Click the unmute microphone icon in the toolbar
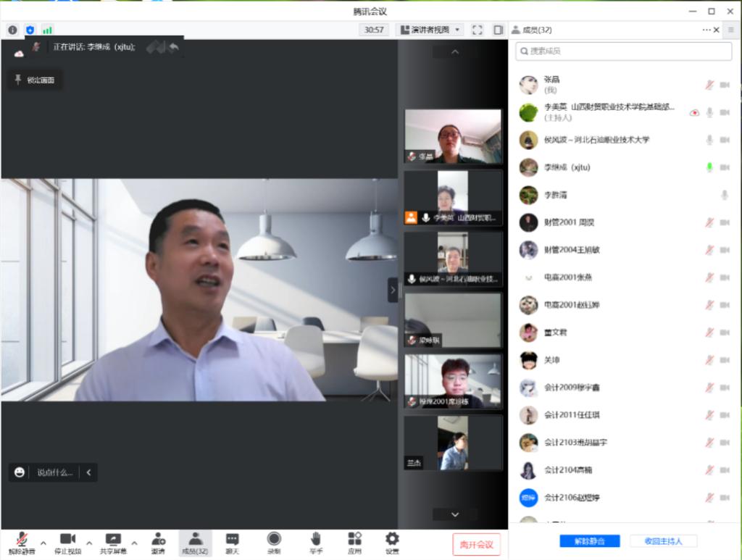Viewport: 742px width, 560px height. (x=22, y=539)
